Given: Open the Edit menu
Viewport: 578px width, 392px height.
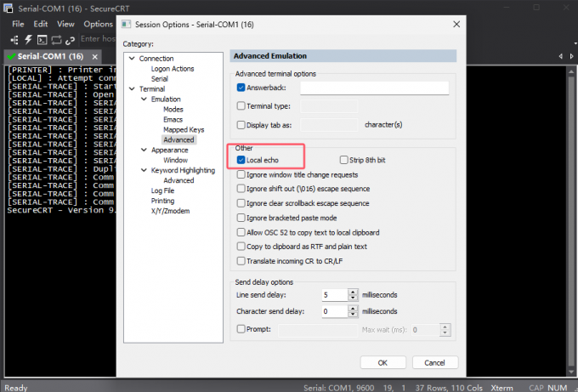Looking at the screenshot, I should 41,24.
